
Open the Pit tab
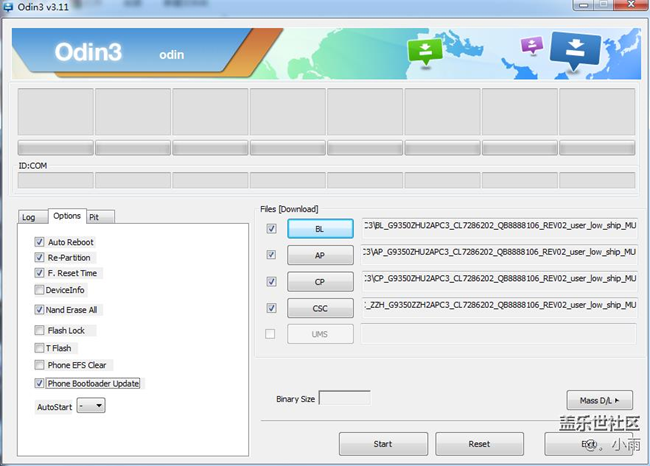coord(94,216)
